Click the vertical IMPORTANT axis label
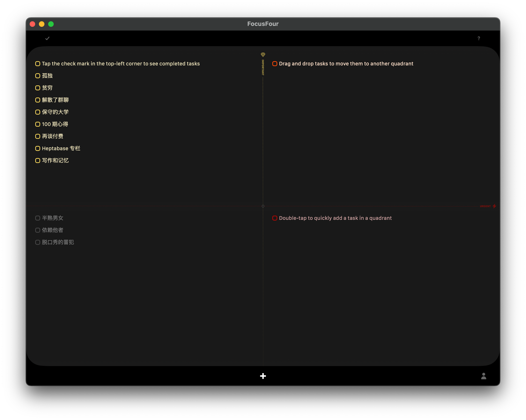This screenshot has width=526, height=420. [x=263, y=68]
